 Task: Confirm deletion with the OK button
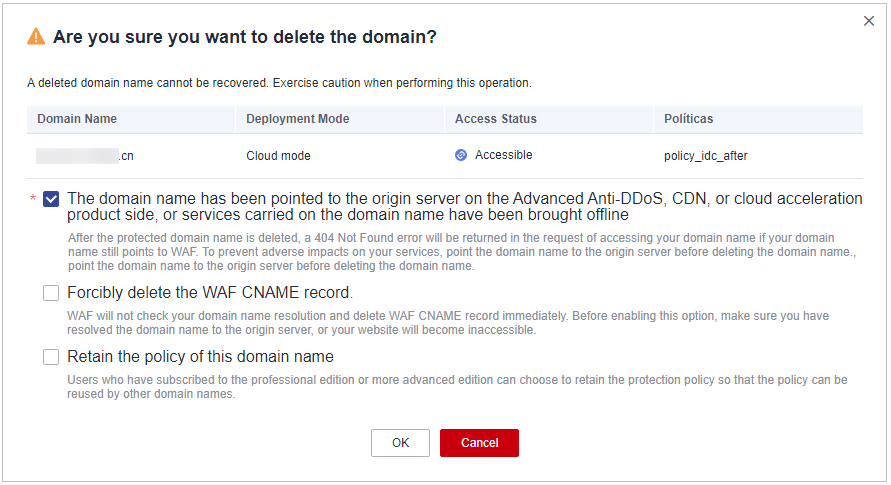(x=400, y=443)
